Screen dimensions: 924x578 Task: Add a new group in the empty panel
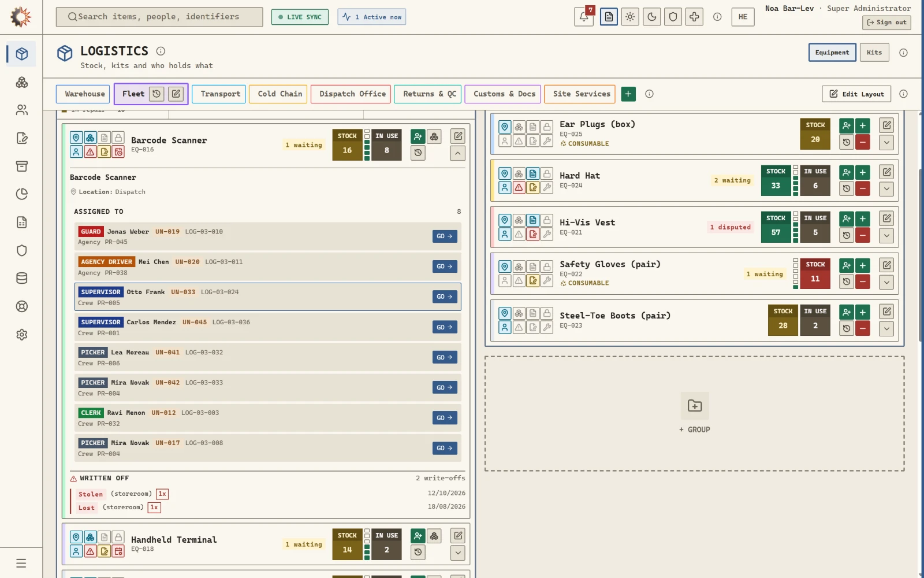point(695,413)
